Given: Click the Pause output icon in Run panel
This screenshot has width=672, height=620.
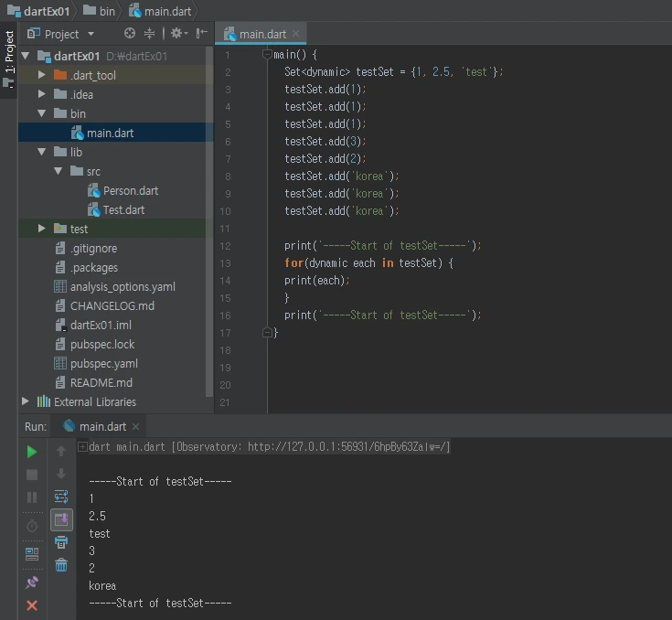Looking at the screenshot, I should click(32, 497).
